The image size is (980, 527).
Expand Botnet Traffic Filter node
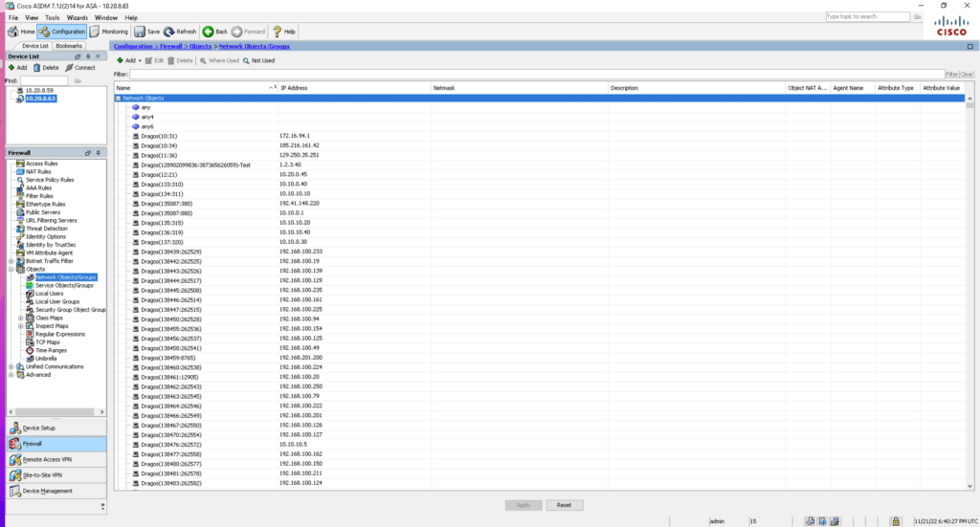tap(11, 261)
